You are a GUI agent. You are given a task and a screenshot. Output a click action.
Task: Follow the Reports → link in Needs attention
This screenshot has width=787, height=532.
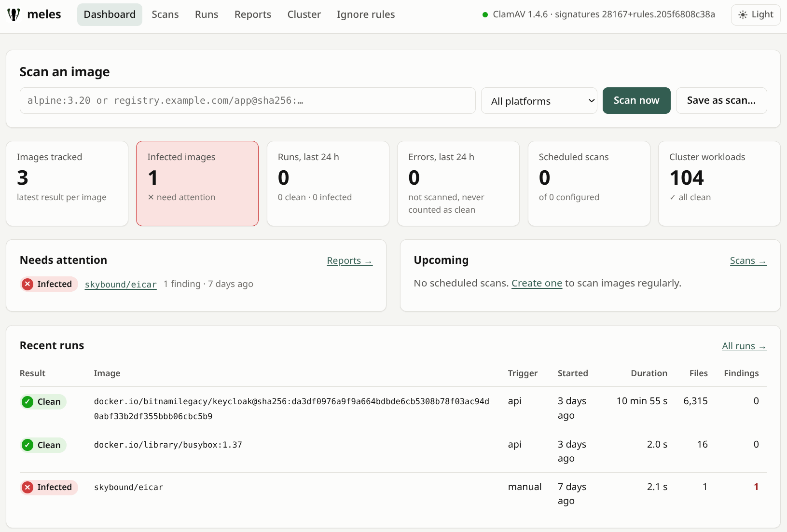pyautogui.click(x=350, y=261)
